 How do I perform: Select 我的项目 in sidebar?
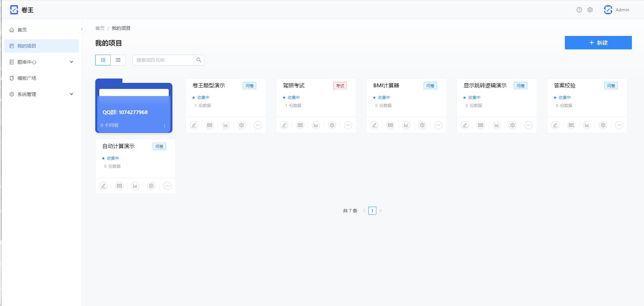42,46
